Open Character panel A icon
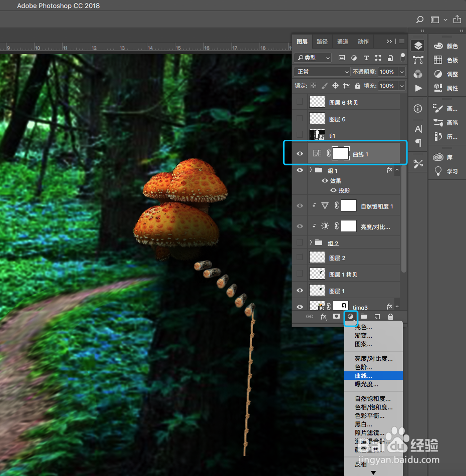Screen dimensions: 466x476 tap(418, 129)
